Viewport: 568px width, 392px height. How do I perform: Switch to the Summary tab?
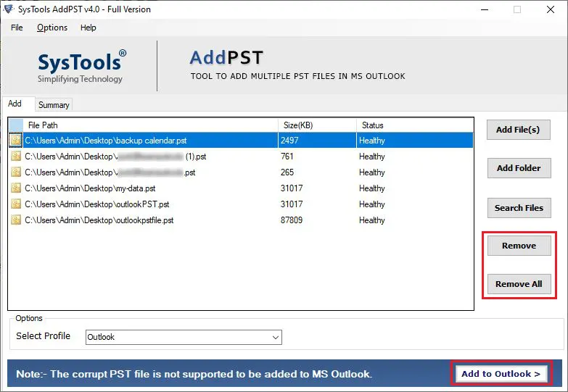tap(54, 104)
